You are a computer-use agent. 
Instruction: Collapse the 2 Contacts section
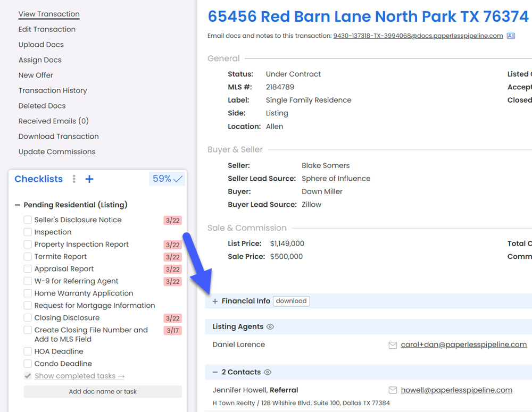tap(215, 372)
